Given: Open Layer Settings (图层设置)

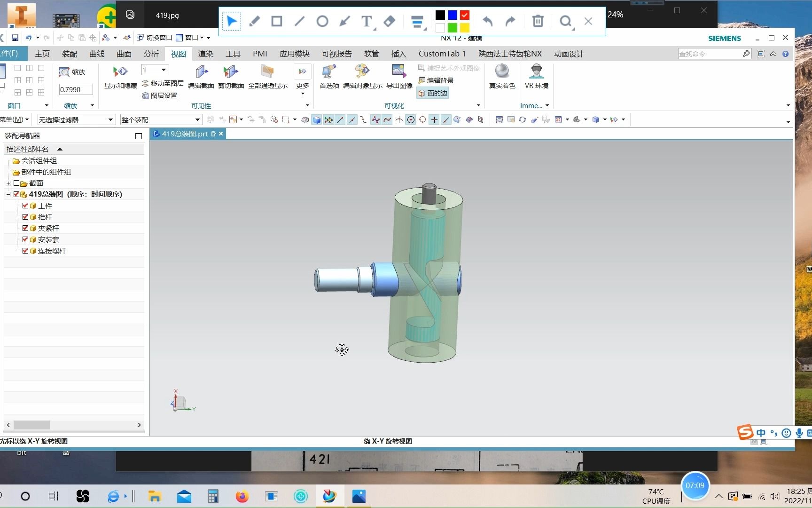Looking at the screenshot, I should (159, 95).
